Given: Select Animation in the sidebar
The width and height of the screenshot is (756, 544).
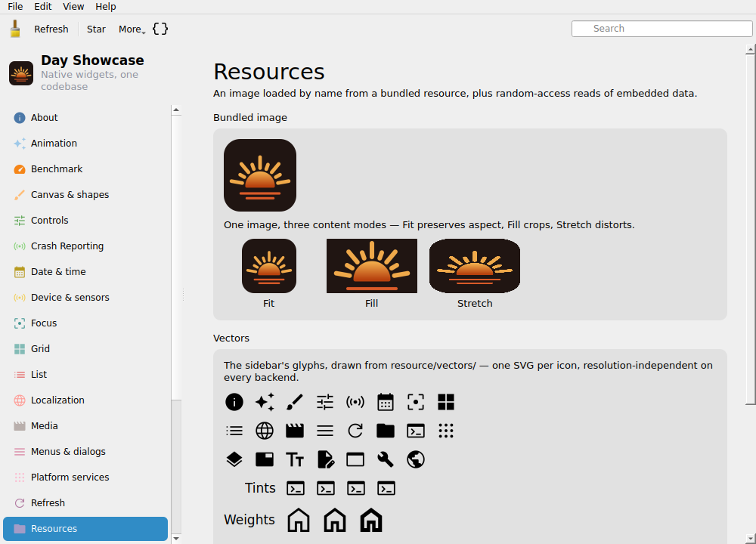Looking at the screenshot, I should pyautogui.click(x=85, y=143).
